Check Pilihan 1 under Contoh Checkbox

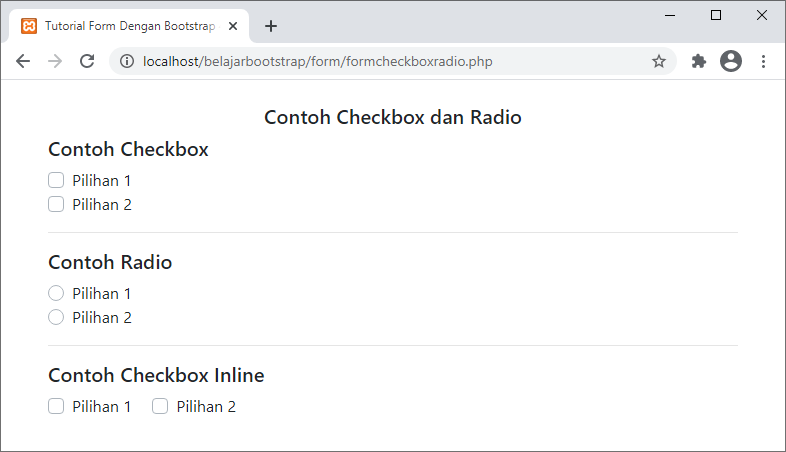(56, 181)
